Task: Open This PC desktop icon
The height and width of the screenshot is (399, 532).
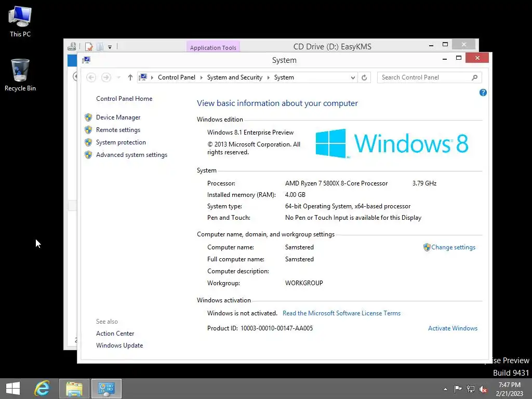Action: click(20, 22)
